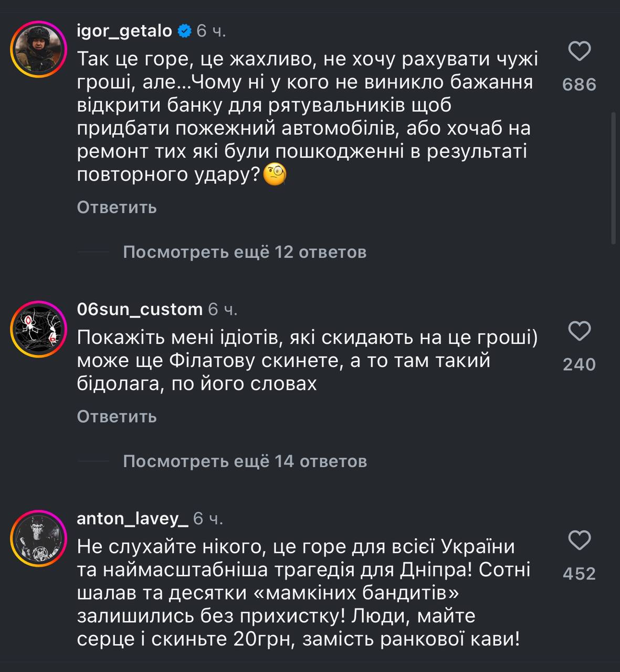
Task: Like anton_lavey_'s comment with the heart
Action: tap(580, 540)
